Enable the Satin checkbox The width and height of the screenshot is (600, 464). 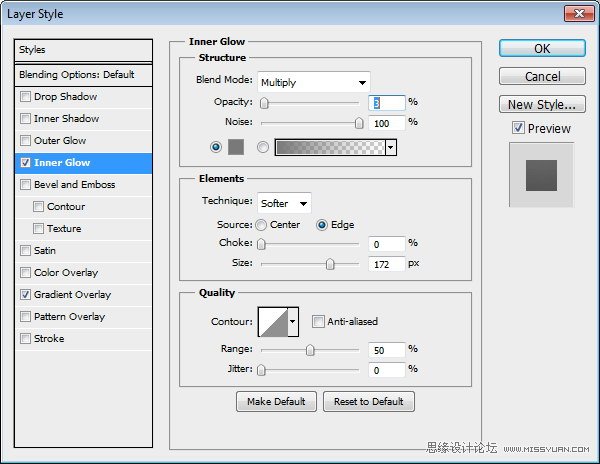click(x=25, y=251)
